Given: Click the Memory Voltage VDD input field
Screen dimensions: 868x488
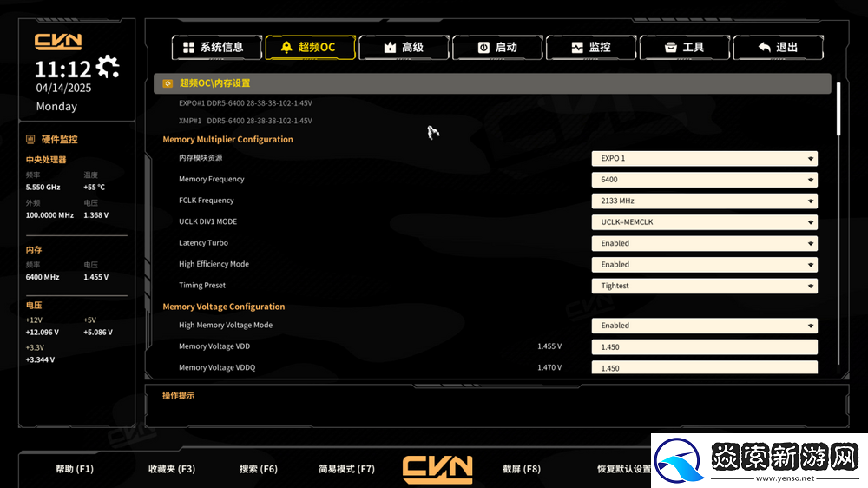Looking at the screenshot, I should tap(704, 347).
